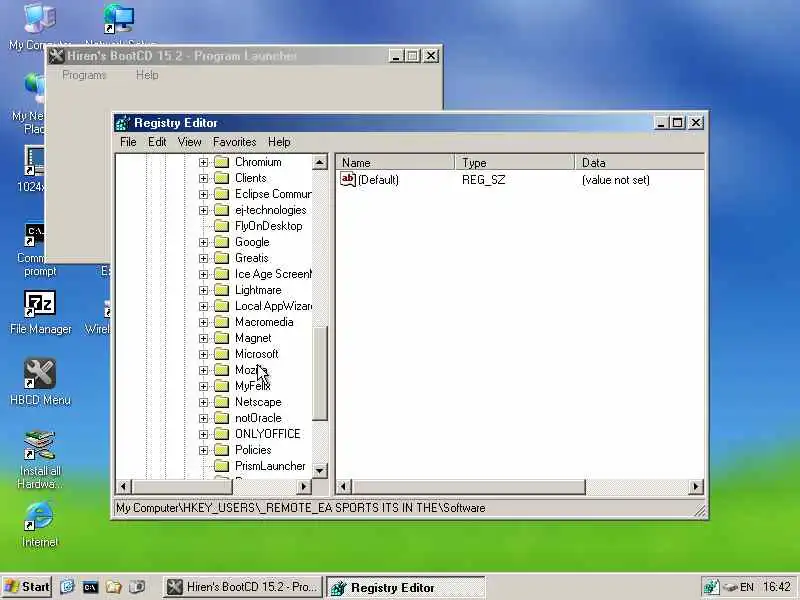Open Help menu in Hiren's BootCD window
This screenshot has width=800, height=600.
point(147,75)
